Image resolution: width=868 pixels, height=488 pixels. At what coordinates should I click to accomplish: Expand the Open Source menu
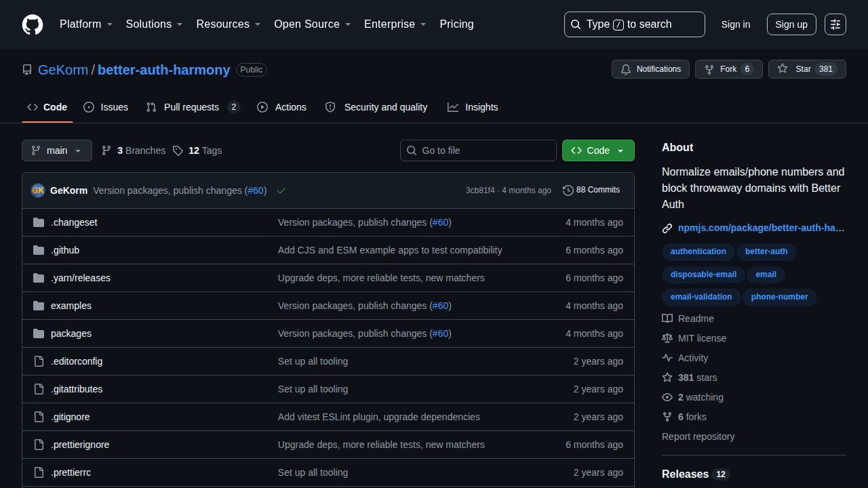pyautogui.click(x=313, y=24)
